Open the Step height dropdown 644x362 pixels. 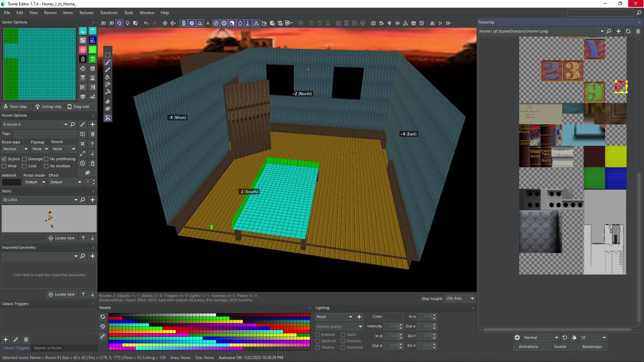tap(460, 299)
